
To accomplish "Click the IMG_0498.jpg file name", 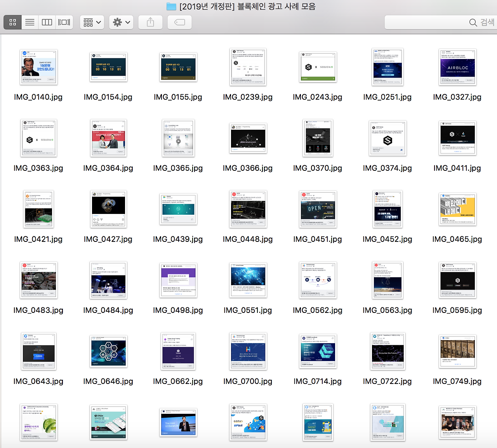I will tap(178, 310).
